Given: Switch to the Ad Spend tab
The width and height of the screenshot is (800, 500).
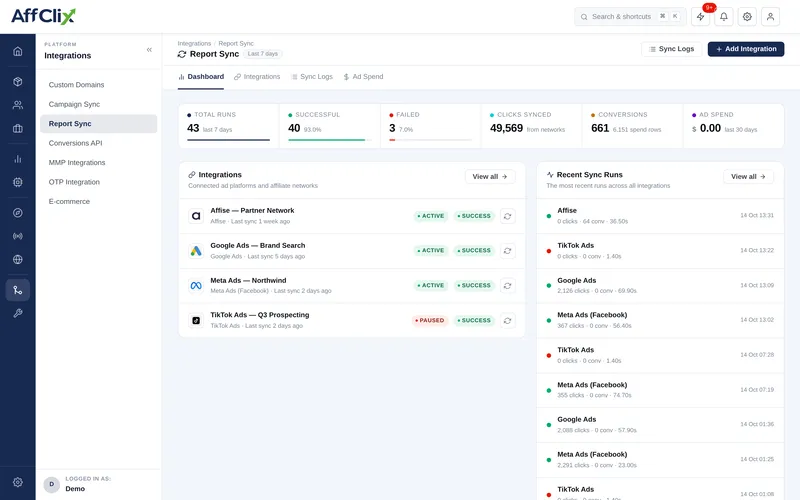Looking at the screenshot, I should click(363, 77).
